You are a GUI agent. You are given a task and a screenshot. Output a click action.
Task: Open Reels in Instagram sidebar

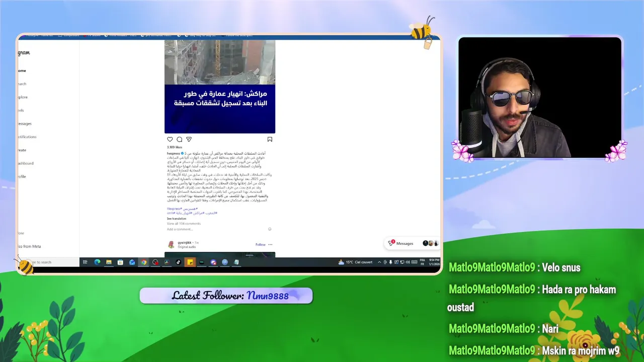pyautogui.click(x=21, y=110)
